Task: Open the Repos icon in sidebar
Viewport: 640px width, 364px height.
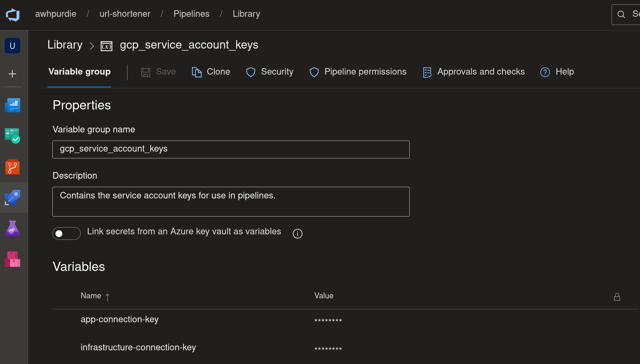Action: pos(13,167)
